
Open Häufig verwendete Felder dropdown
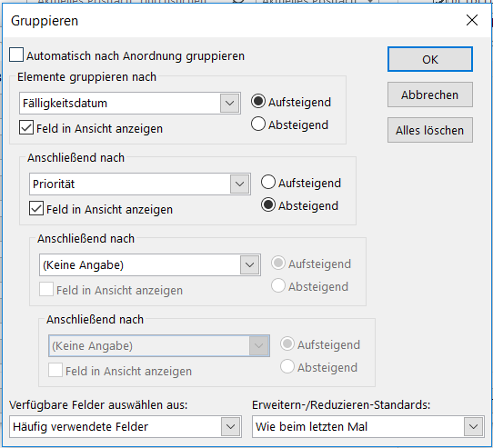tap(230, 426)
